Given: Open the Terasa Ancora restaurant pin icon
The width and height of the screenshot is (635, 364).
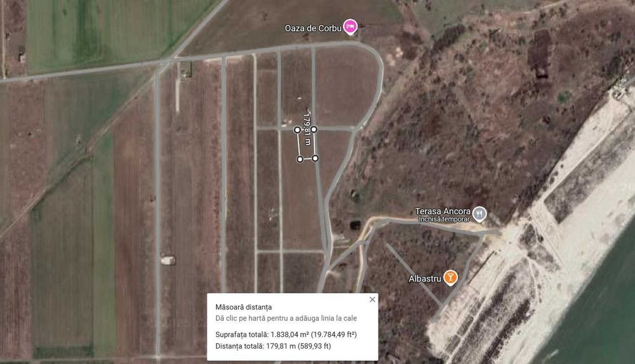Looking at the screenshot, I should click(479, 214).
